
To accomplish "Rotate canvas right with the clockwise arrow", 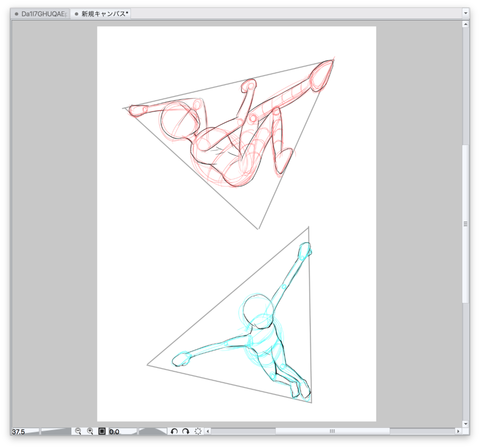I will tap(186, 431).
